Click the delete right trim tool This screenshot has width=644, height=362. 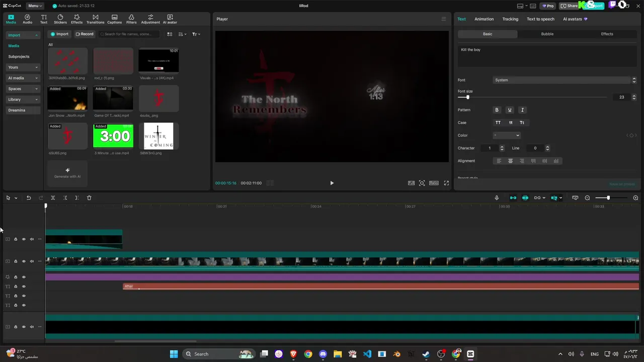coord(76,198)
